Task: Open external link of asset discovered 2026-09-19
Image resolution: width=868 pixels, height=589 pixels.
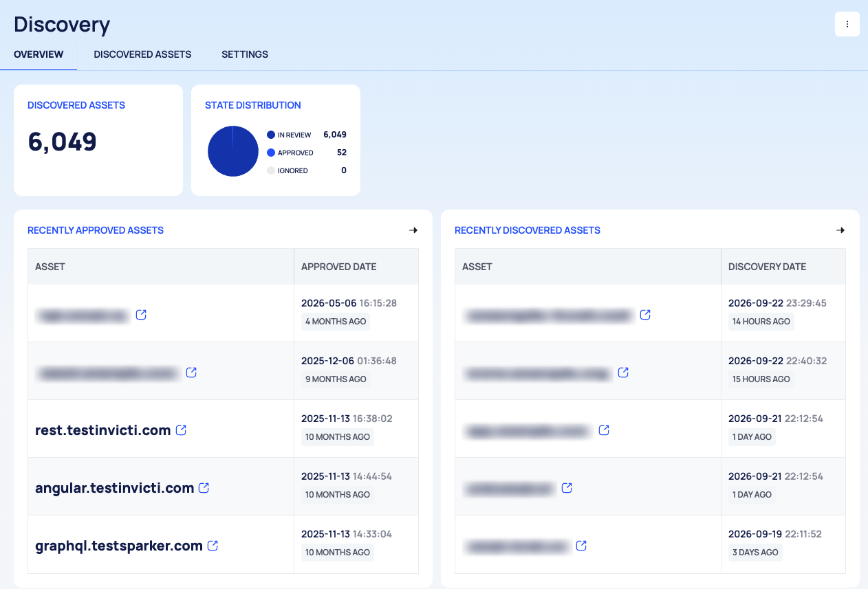Action: (x=581, y=546)
